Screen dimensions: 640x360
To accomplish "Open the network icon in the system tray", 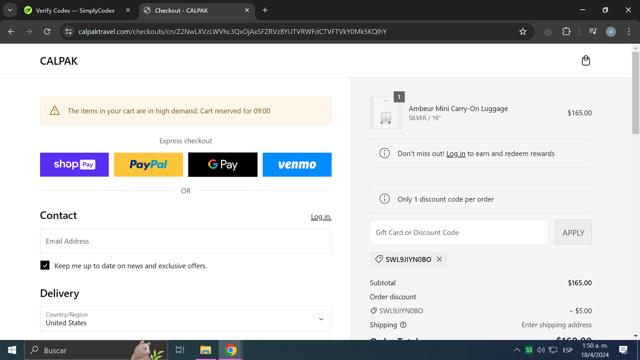I will [x=553, y=350].
